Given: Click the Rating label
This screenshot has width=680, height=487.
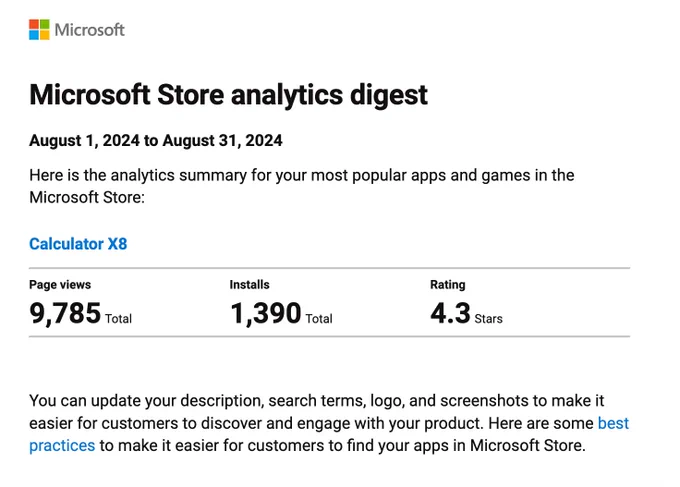Looking at the screenshot, I should (448, 284).
